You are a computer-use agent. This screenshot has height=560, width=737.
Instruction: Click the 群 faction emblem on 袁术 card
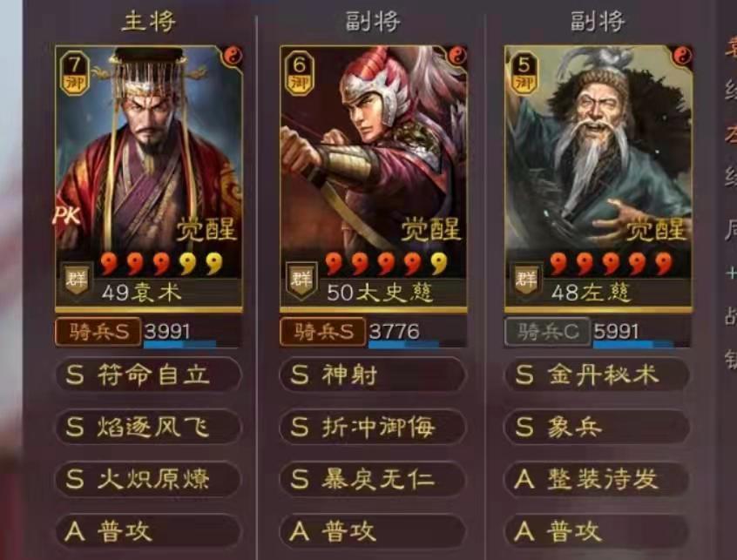[x=77, y=279]
